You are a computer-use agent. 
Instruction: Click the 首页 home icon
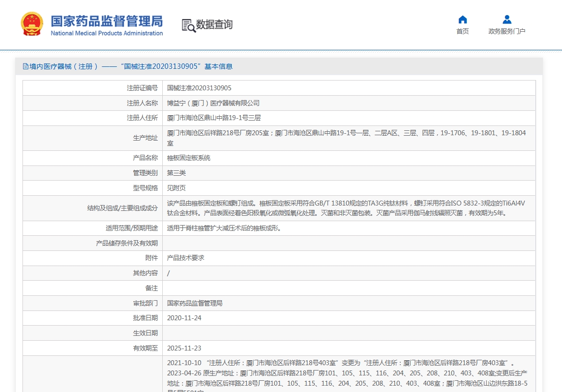click(463, 20)
